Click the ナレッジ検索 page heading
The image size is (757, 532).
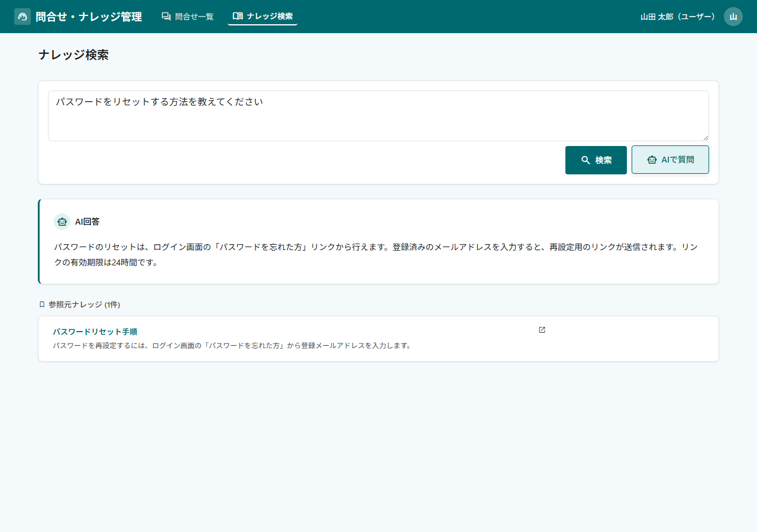pyautogui.click(x=73, y=55)
